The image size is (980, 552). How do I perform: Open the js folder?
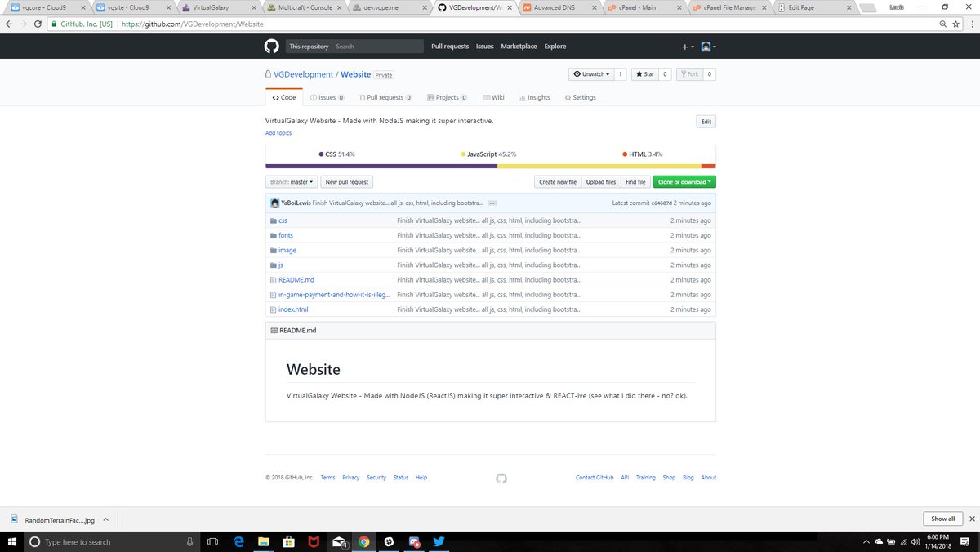(281, 265)
